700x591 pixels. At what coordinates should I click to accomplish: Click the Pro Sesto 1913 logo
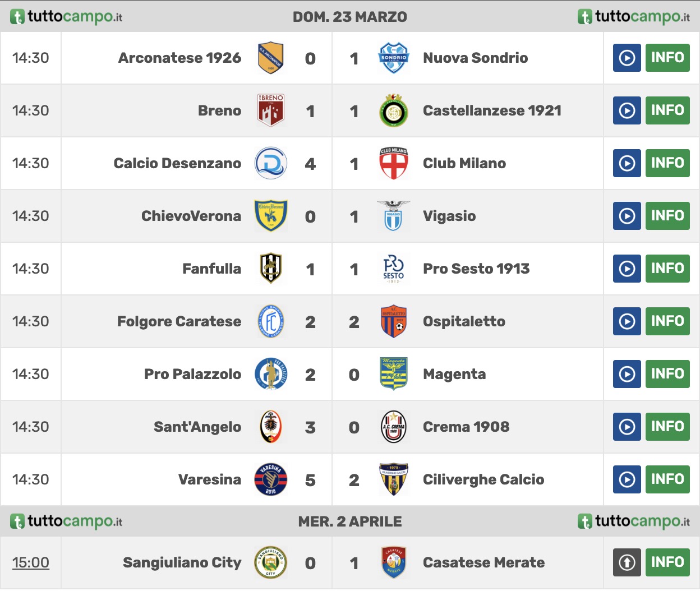(393, 269)
